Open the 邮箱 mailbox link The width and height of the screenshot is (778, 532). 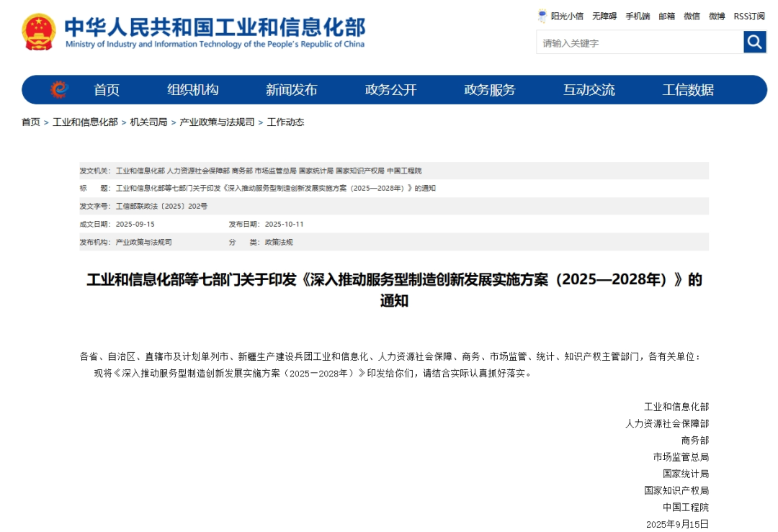[x=666, y=16]
